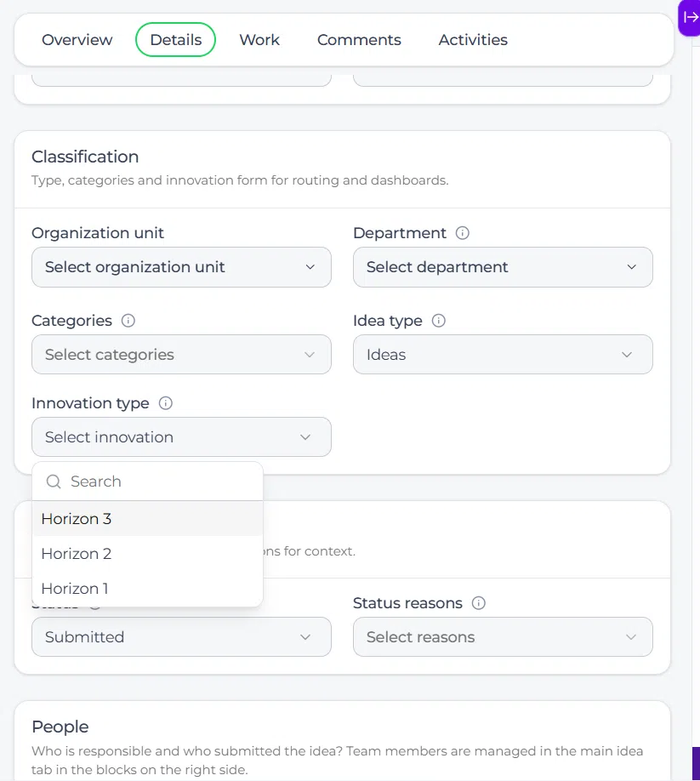Click the purple collapse panel arrow icon
The height and width of the screenshot is (781, 700).
coord(690,18)
